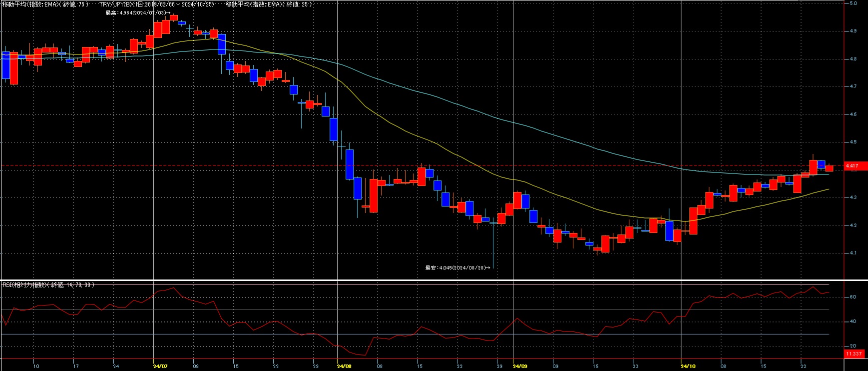Click the EMA 25 moving average label
868x371 pixels.
pos(269,4)
